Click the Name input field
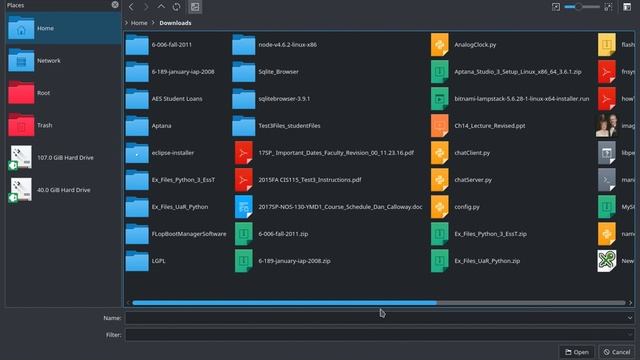The width and height of the screenshot is (640, 360). [380, 318]
